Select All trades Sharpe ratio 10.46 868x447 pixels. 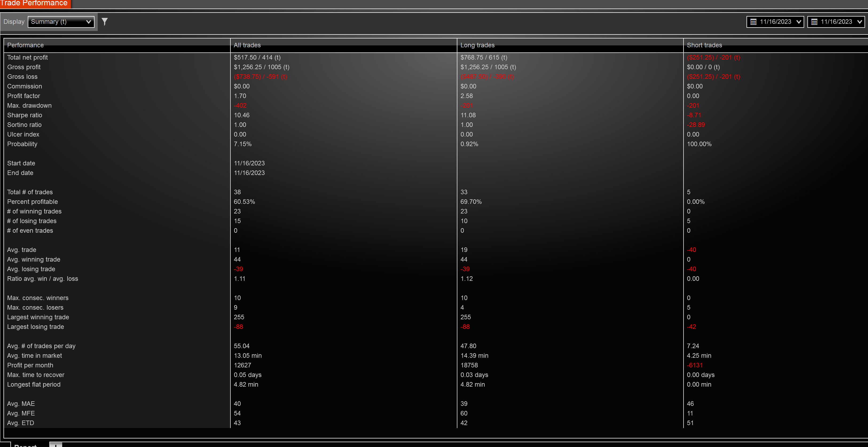(x=242, y=115)
